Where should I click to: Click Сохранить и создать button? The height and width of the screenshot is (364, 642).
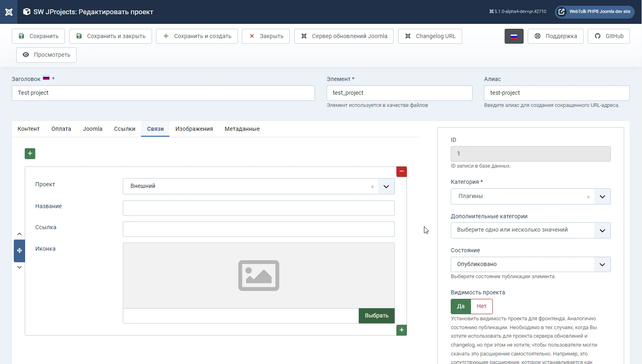pyautogui.click(x=197, y=36)
